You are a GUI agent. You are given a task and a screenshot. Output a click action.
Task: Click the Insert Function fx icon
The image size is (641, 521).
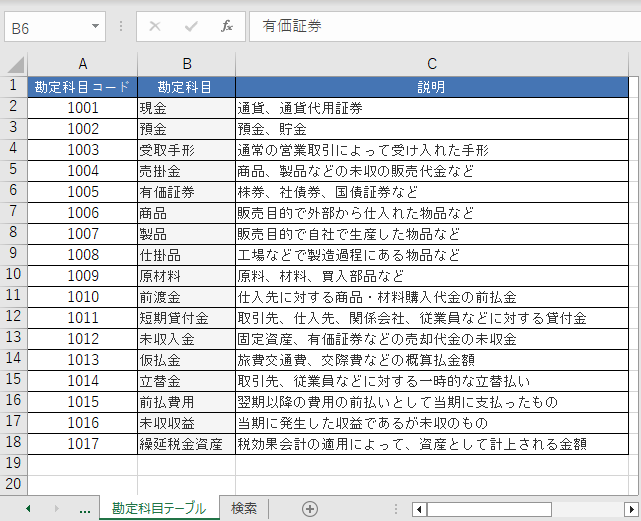point(227,27)
